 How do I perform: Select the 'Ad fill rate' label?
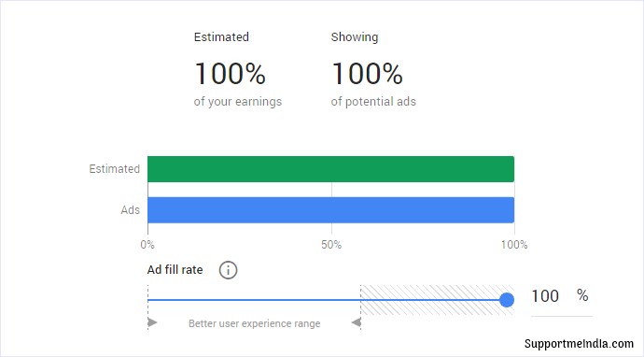pyautogui.click(x=175, y=270)
